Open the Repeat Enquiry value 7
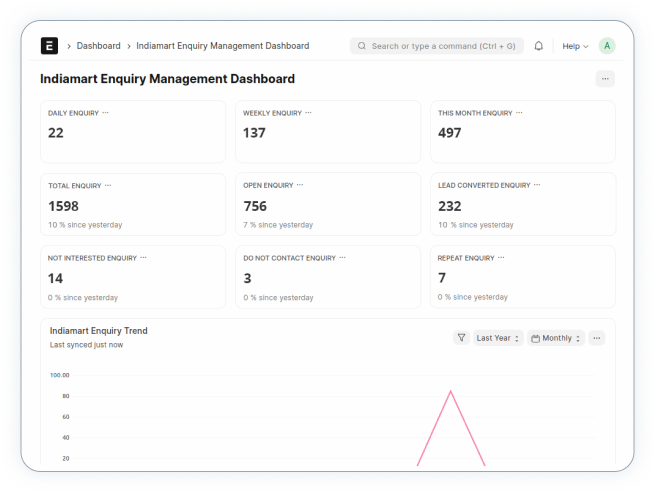This screenshot has width=655, height=492. coord(442,278)
